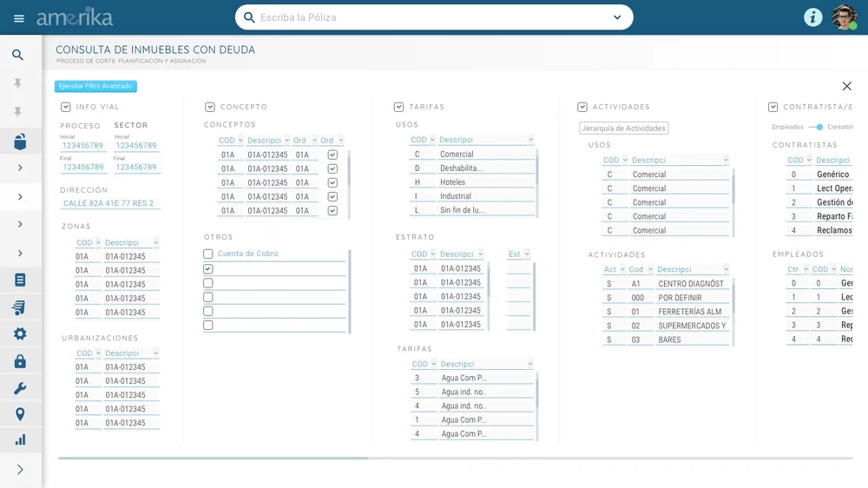Check the Cuenta de Cobro checkbox
The width and height of the screenshot is (868, 488).
click(208, 254)
